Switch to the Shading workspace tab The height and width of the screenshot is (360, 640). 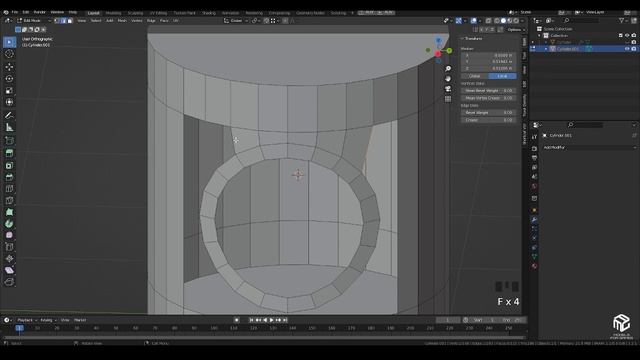coord(209,13)
